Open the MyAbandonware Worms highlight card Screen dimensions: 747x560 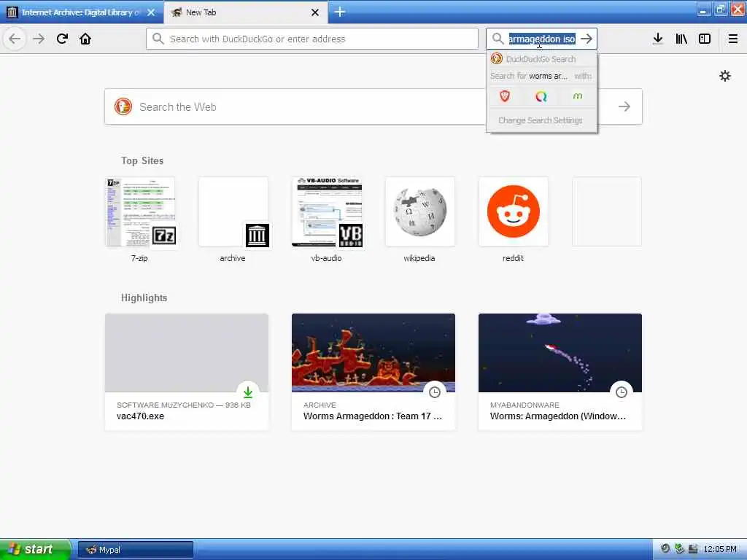click(560, 372)
